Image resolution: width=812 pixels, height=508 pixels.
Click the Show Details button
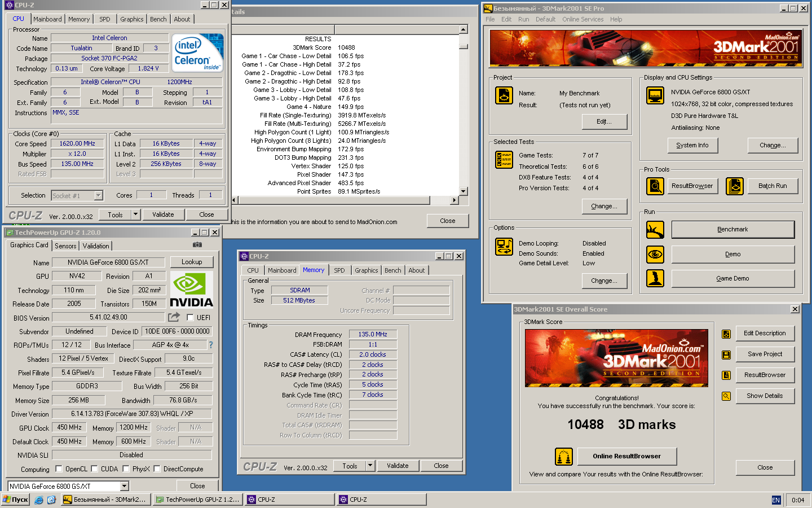(765, 396)
